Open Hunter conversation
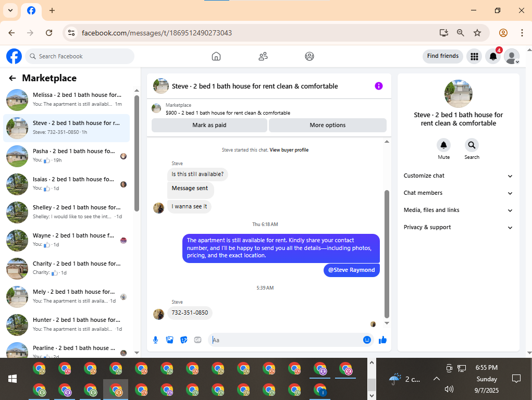The height and width of the screenshot is (400, 532). [67, 325]
